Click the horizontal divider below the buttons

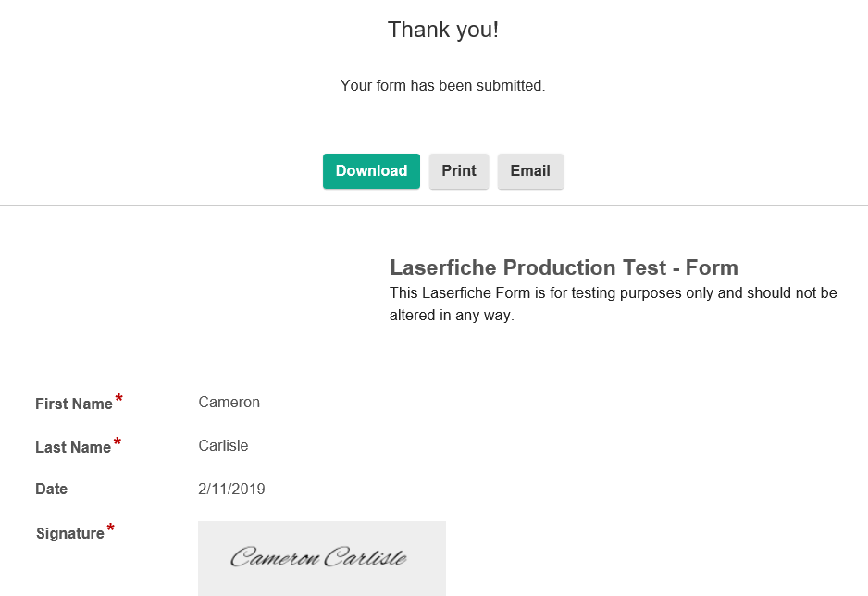coord(434,205)
